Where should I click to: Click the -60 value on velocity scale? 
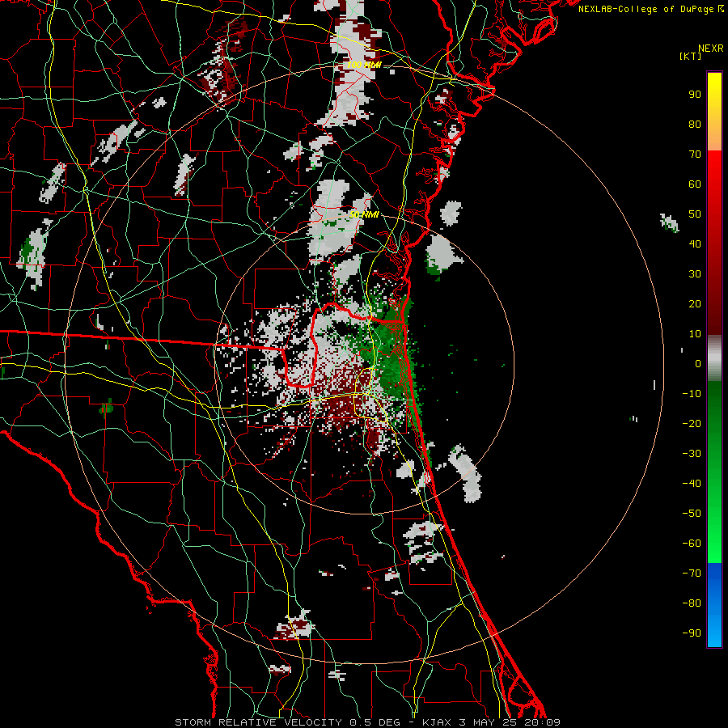point(692,544)
